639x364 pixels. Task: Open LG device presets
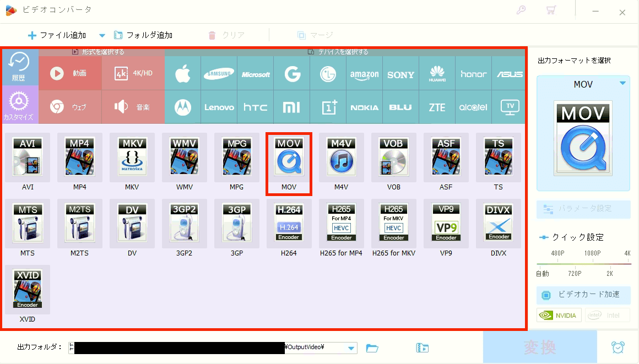(328, 73)
